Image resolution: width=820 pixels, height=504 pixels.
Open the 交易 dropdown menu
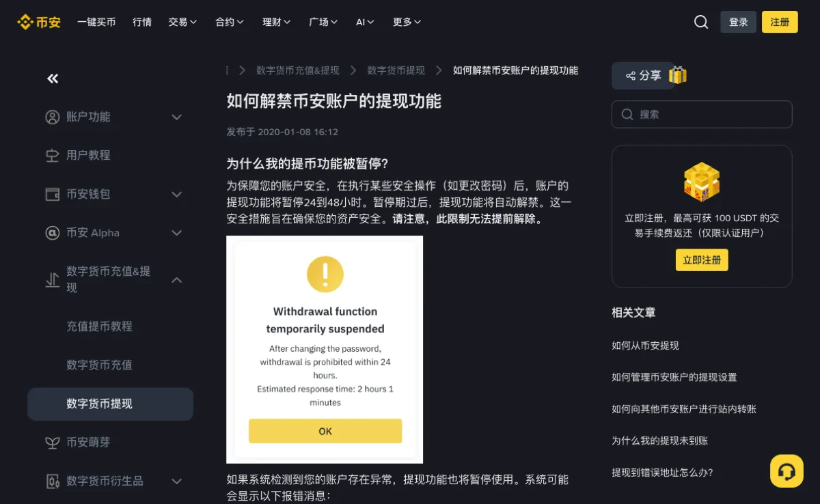182,22
